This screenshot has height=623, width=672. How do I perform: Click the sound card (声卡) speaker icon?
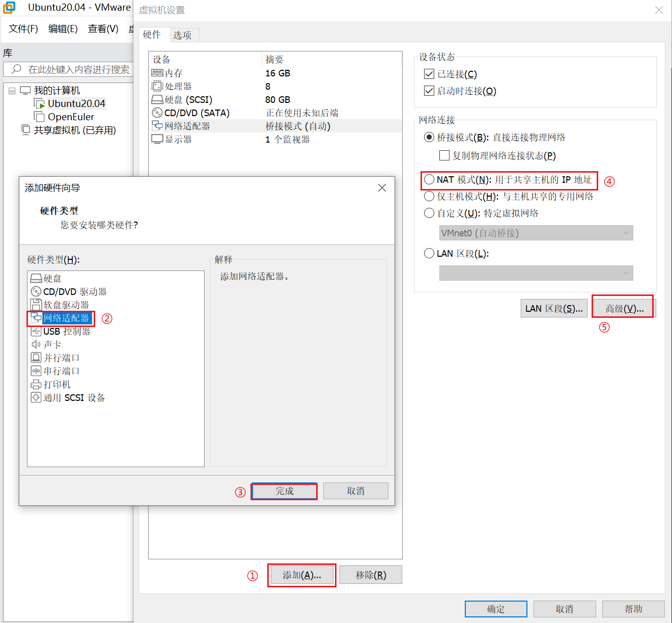(36, 344)
